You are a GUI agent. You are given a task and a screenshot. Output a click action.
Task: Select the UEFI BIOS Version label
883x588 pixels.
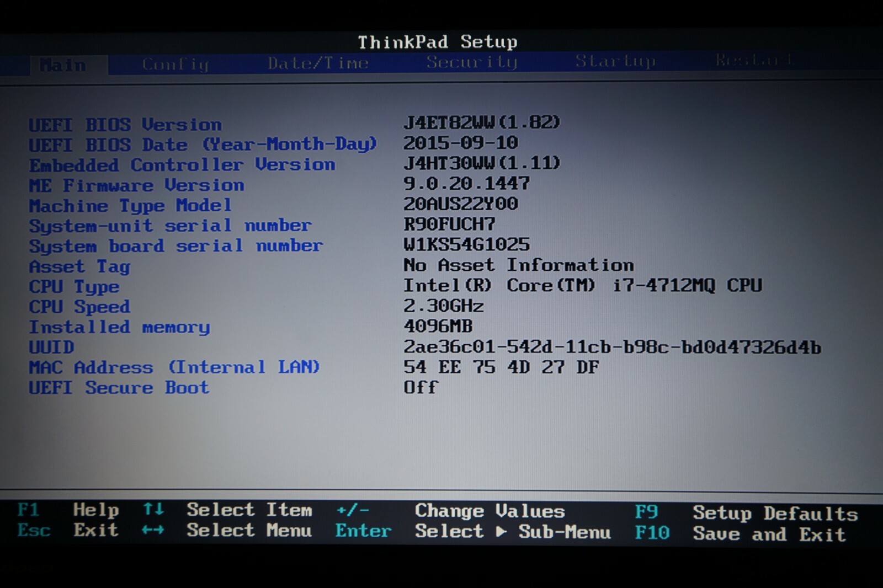[125, 125]
